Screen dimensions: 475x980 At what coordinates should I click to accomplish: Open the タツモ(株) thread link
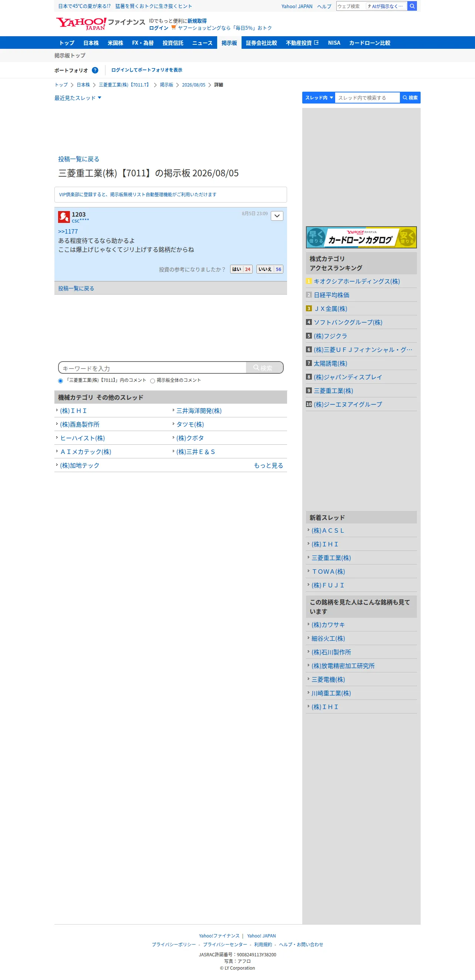coord(190,424)
